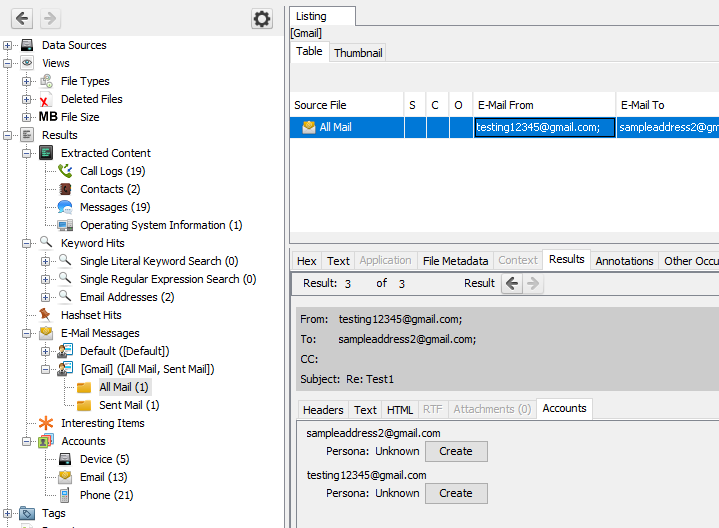719x528 pixels.
Task: Click previous result arrow button
Action: [x=511, y=283]
